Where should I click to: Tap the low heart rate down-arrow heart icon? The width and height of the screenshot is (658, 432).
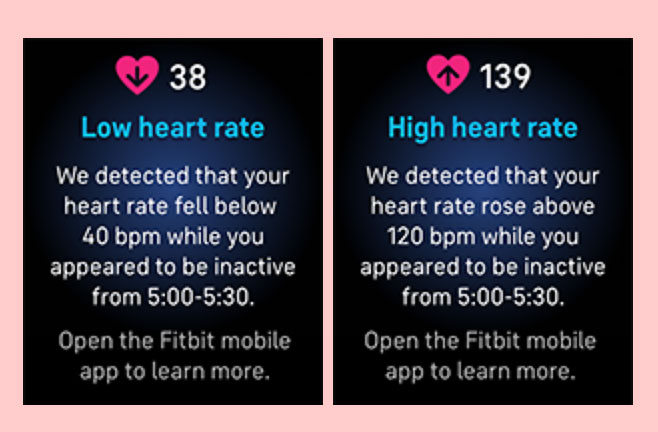point(138,75)
